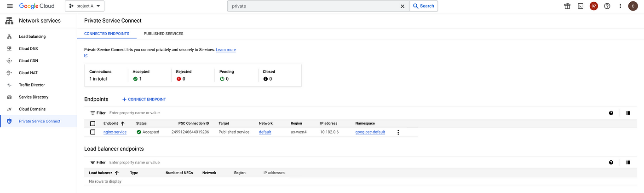Open the notifications badge showing 37
The height and width of the screenshot is (193, 644).
[x=594, y=6]
